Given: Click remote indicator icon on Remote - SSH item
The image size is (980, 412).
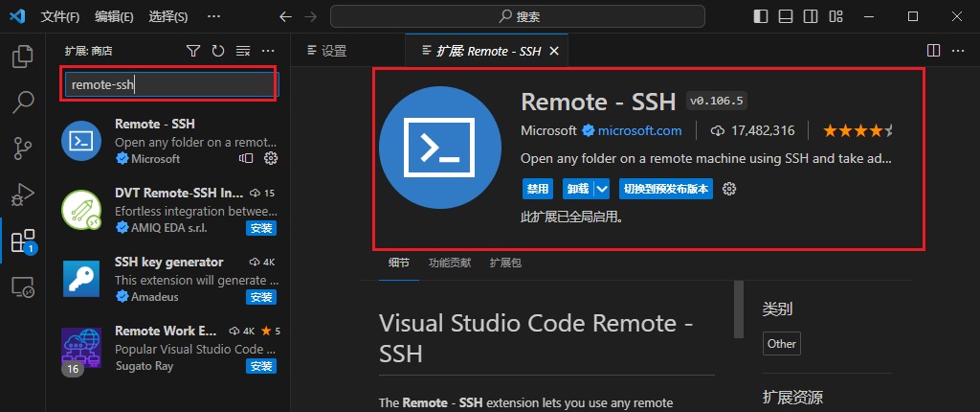Looking at the screenshot, I should (246, 158).
